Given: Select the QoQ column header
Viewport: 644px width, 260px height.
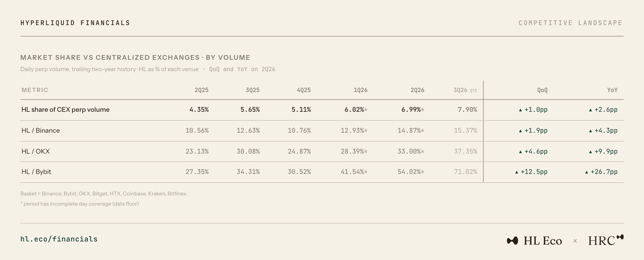Looking at the screenshot, I should click(x=542, y=90).
